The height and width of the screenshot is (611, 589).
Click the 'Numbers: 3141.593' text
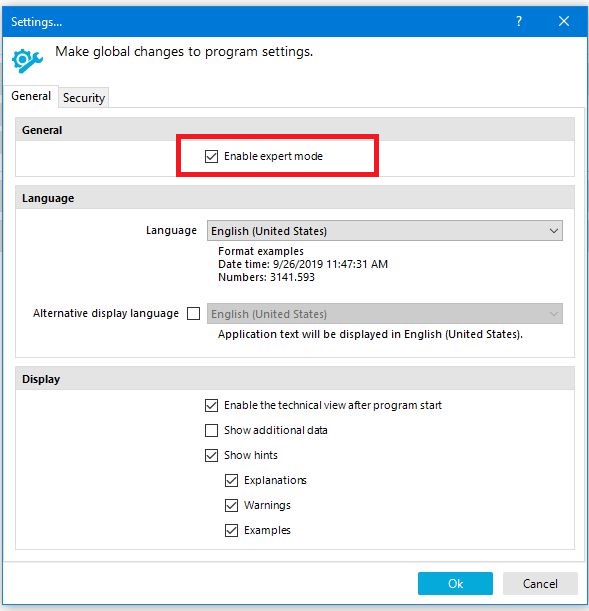coord(266,277)
